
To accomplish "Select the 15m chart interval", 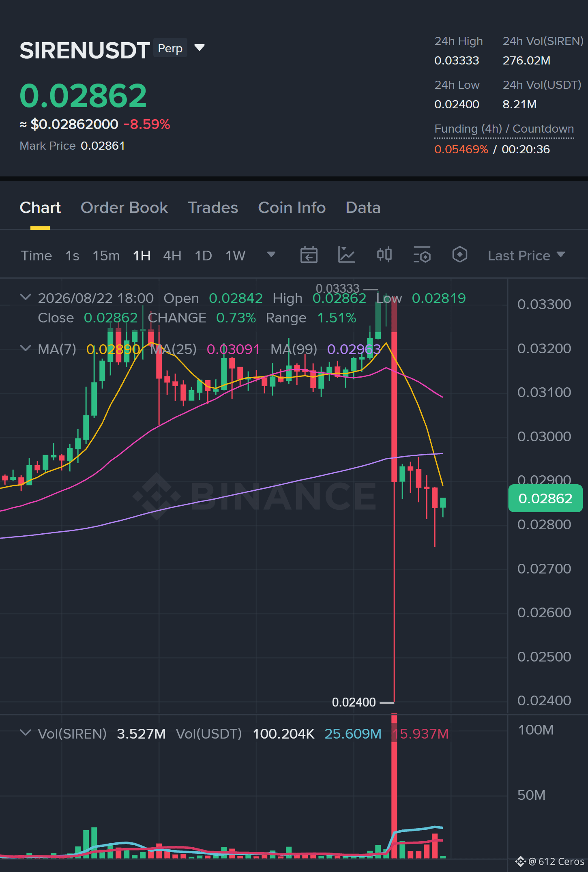I will [106, 256].
